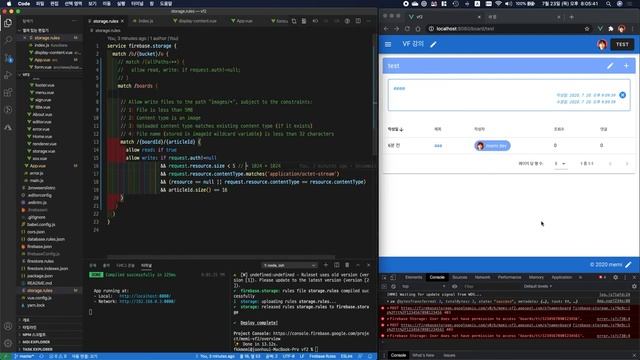This screenshot has width=640, height=360.
Task: Click pencil icon next to VF 강의 title
Action: point(433,44)
